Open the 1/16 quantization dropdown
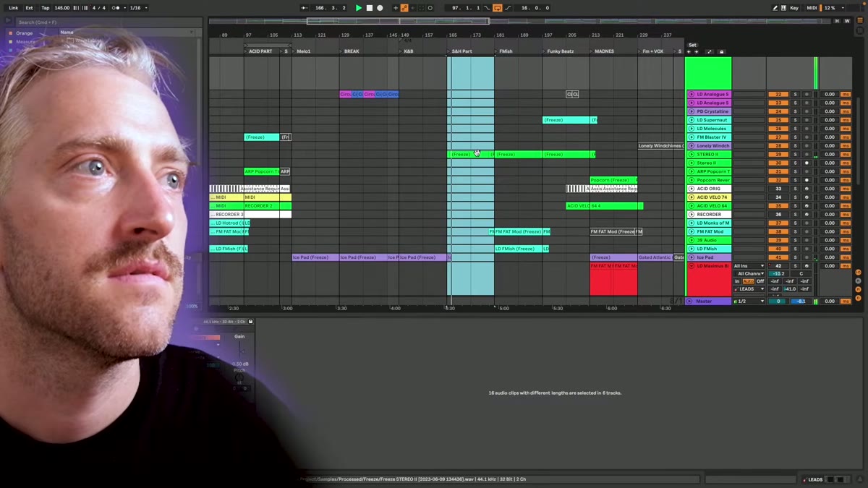The height and width of the screenshot is (488, 868). click(137, 8)
